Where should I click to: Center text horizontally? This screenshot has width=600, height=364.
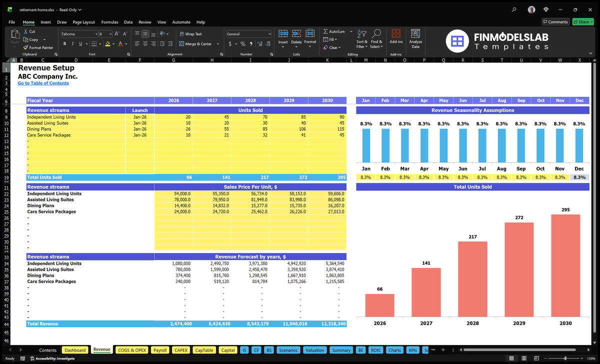[x=145, y=44]
